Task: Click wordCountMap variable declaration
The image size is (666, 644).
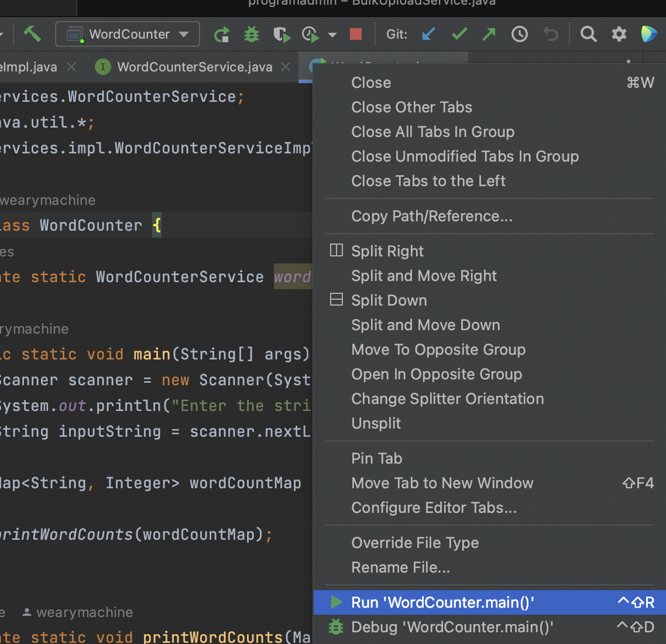Action: tap(245, 483)
